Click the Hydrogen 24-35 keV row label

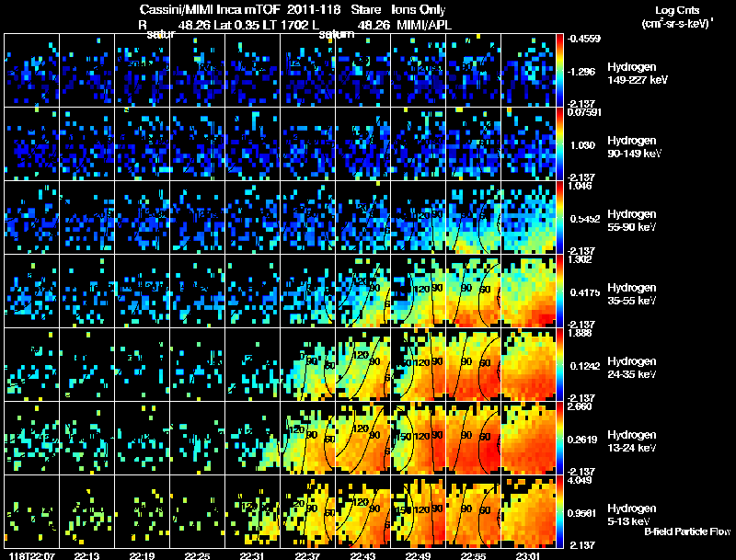click(632, 368)
